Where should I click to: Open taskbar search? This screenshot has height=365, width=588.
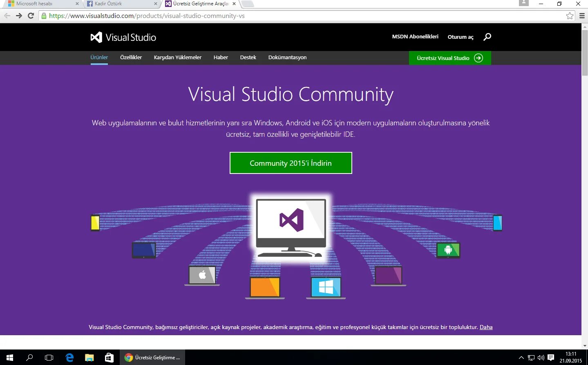click(x=29, y=358)
